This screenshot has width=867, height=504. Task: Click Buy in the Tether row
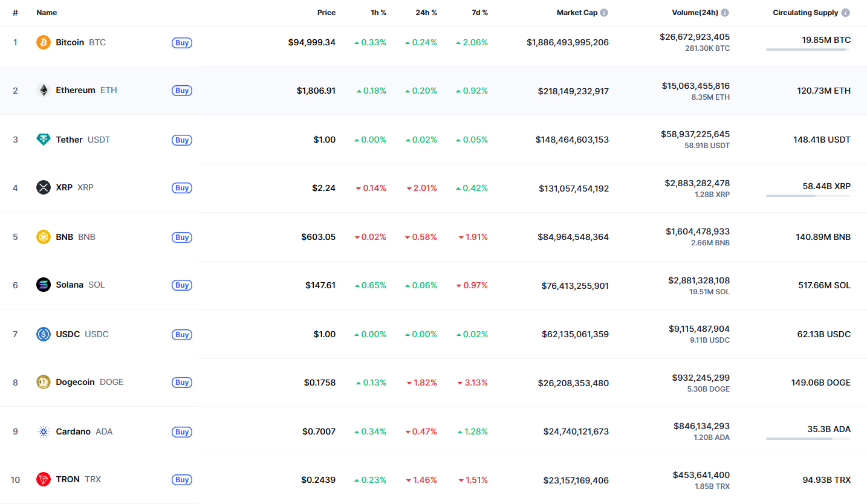tap(182, 140)
